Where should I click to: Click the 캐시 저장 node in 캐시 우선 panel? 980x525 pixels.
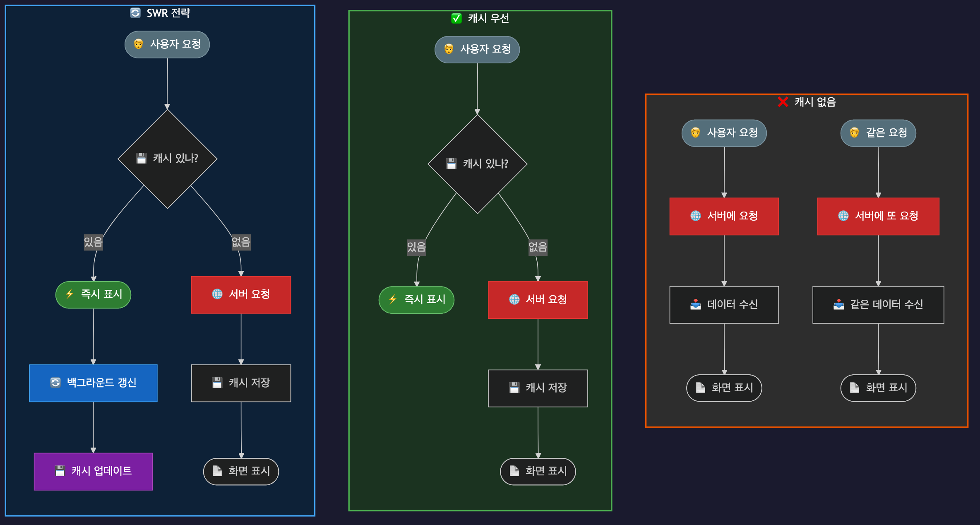538,388
